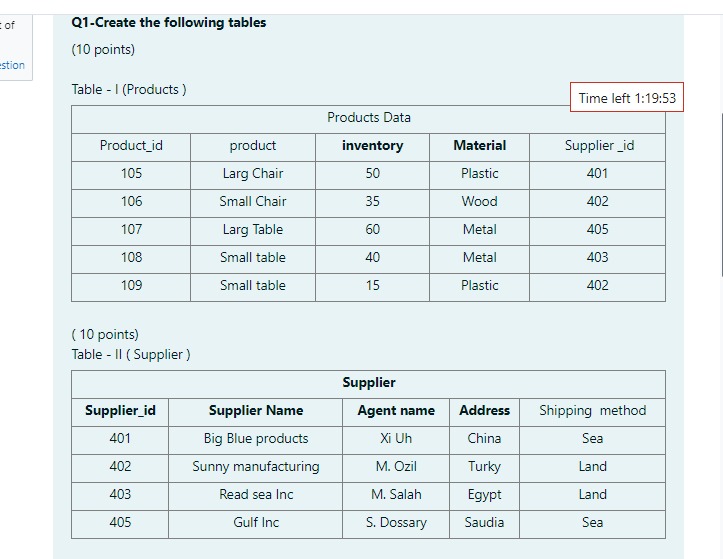Select the Material column header
The image size is (723, 559).
tap(479, 146)
